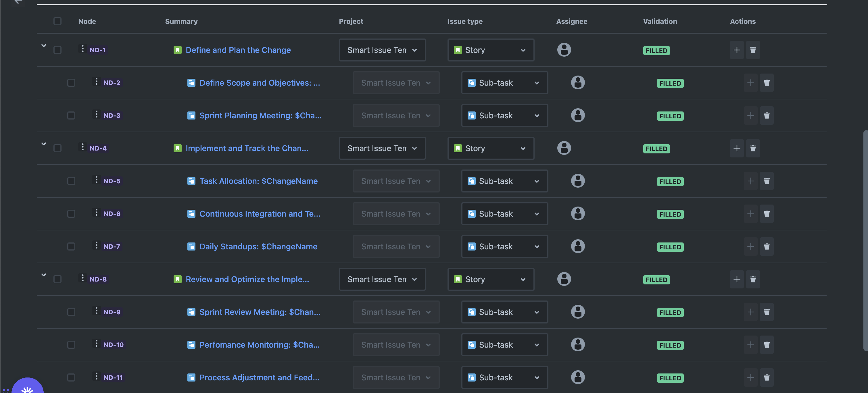Open the Project dropdown for ND-4
This screenshot has height=393, width=868.
(382, 149)
